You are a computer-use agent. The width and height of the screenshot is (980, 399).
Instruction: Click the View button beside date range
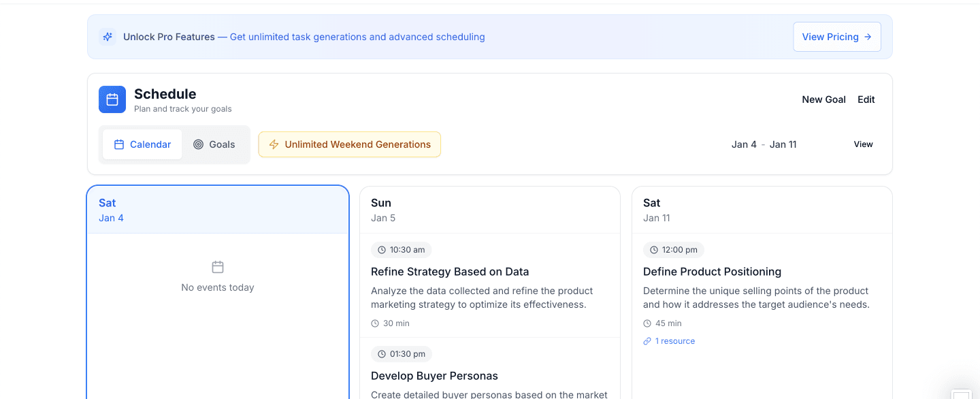[864, 144]
